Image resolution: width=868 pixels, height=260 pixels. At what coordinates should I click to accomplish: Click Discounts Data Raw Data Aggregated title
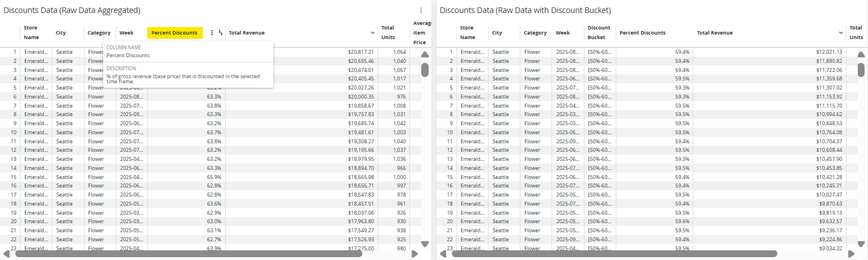point(72,10)
